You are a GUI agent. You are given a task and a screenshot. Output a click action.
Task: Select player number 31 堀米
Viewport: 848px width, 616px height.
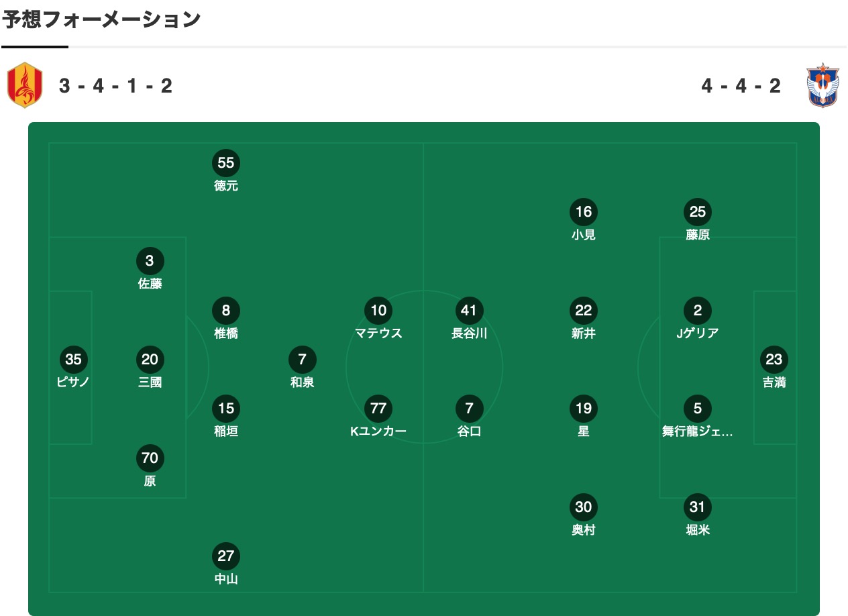click(698, 516)
